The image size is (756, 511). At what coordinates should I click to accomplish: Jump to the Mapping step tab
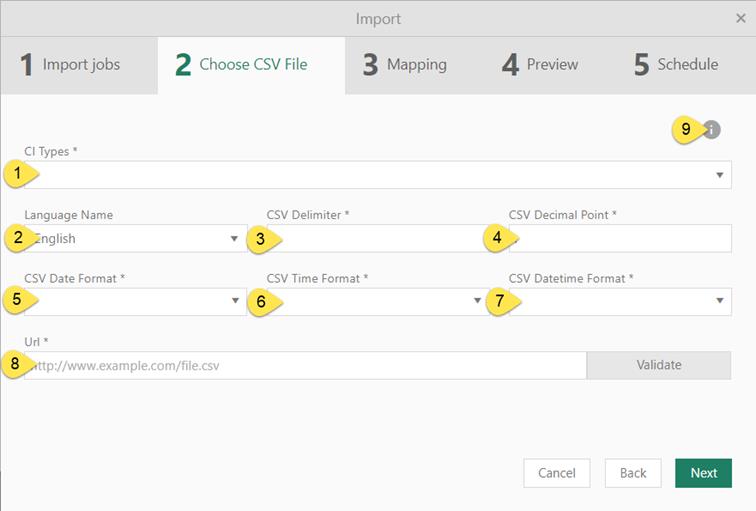coord(405,65)
